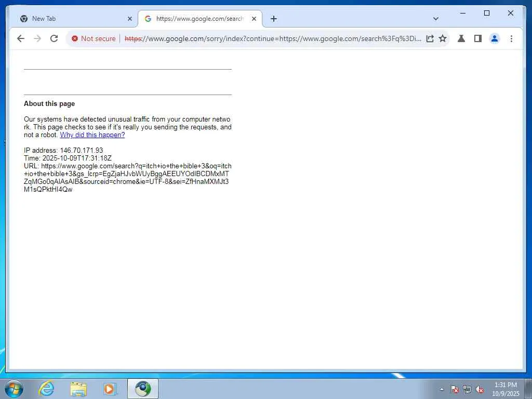Maximize the Chrome window
Image resolution: width=532 pixels, height=399 pixels.
(x=486, y=13)
